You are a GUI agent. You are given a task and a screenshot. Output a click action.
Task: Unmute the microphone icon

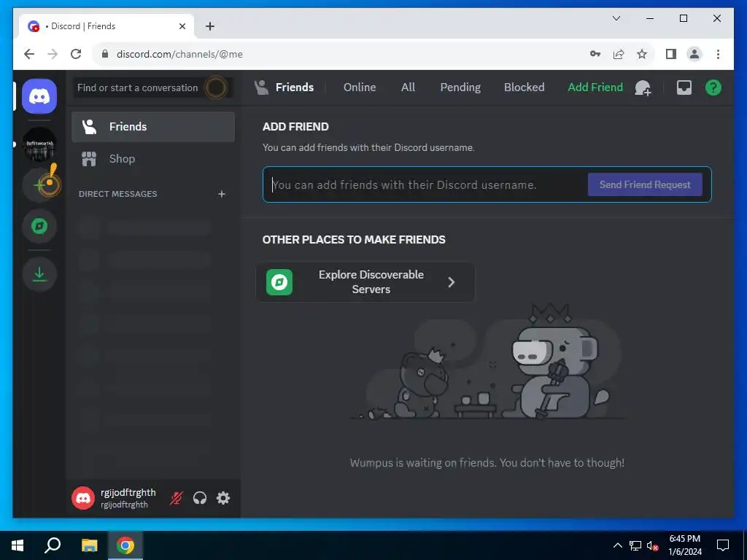tap(177, 498)
